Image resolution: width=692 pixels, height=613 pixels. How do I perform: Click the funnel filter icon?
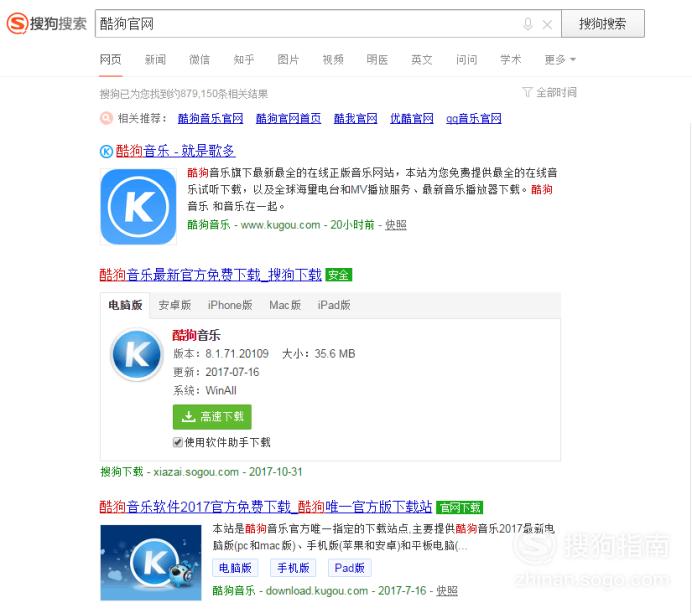click(x=527, y=92)
